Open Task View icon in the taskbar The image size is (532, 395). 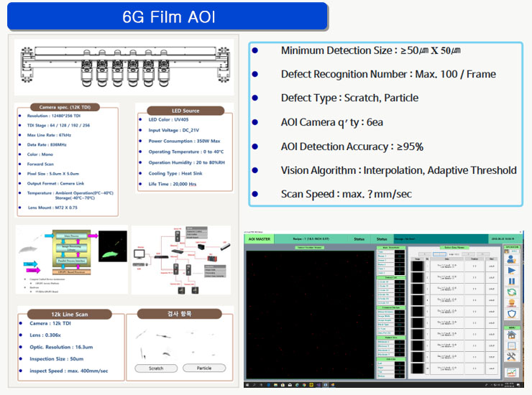tap(261, 385)
